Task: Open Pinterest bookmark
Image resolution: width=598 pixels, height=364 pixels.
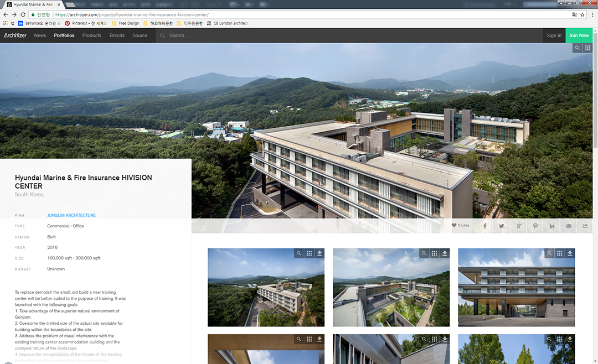Action: (86, 23)
